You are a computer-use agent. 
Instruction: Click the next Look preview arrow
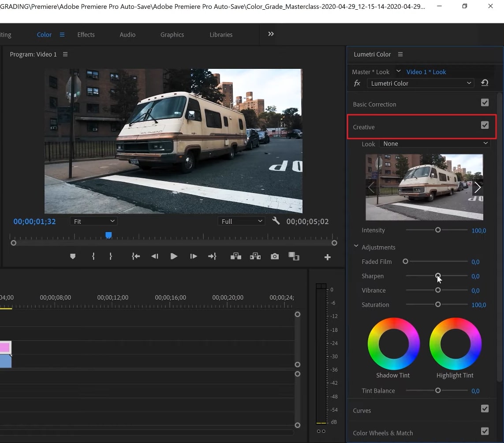point(478,187)
